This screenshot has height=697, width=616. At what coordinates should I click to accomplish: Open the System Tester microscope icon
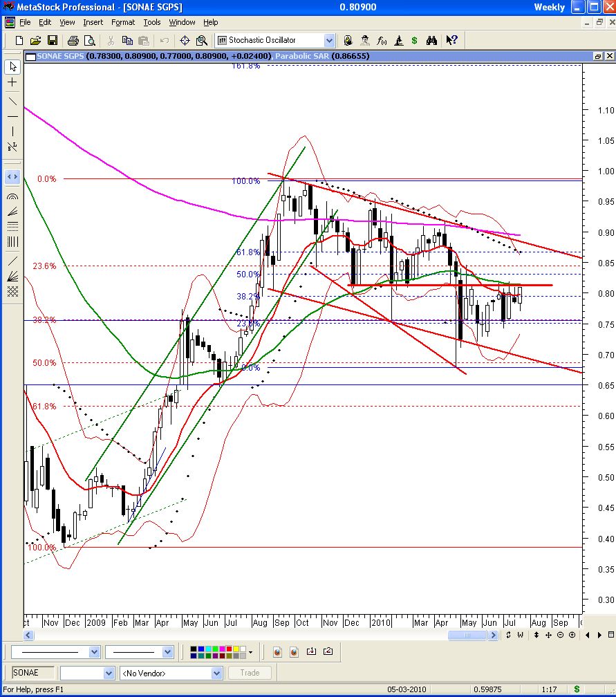(399, 40)
